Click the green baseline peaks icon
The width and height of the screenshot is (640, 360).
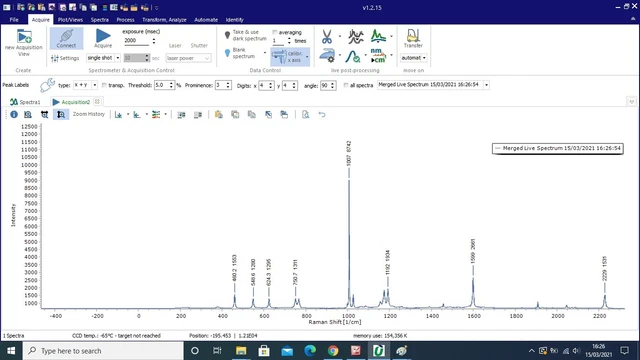(x=378, y=36)
